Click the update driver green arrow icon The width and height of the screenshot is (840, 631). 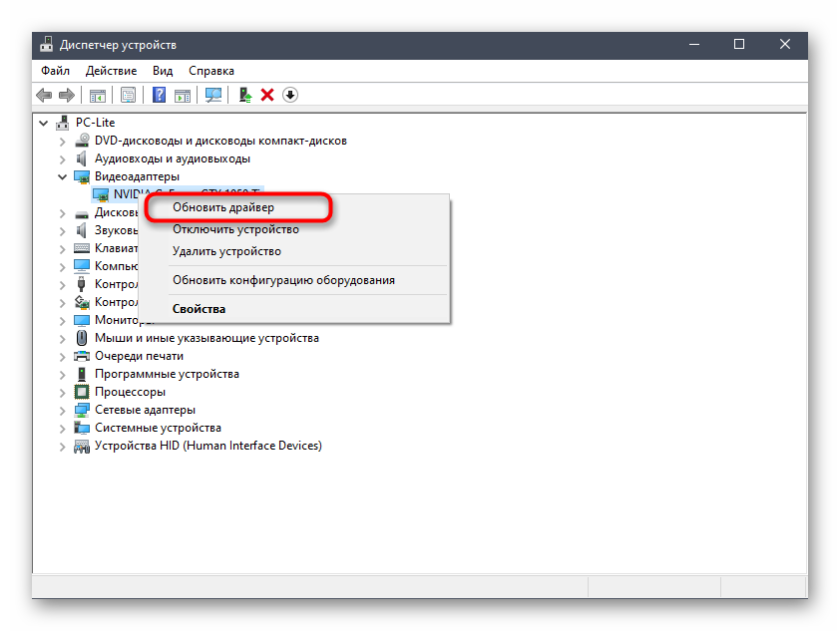pyautogui.click(x=244, y=95)
